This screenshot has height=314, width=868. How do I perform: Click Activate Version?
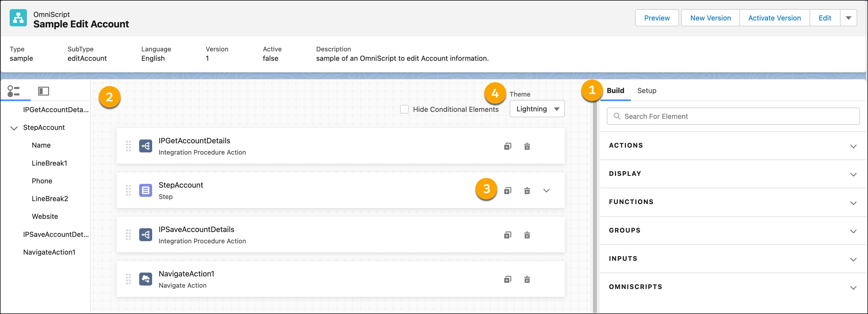point(774,17)
